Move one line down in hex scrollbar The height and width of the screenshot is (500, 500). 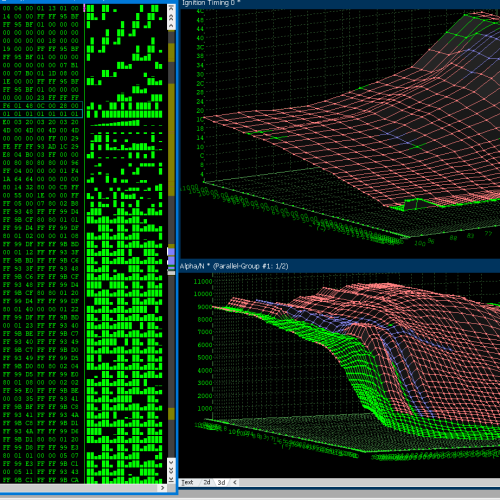point(171,462)
